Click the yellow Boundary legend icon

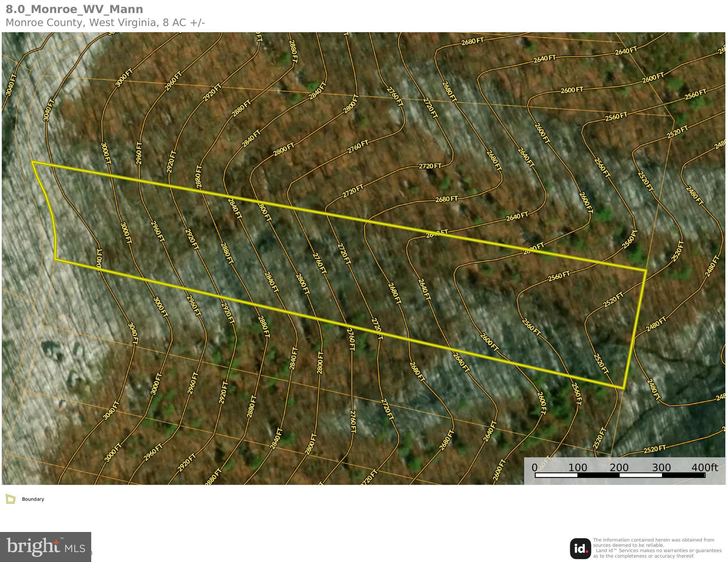click(x=11, y=499)
